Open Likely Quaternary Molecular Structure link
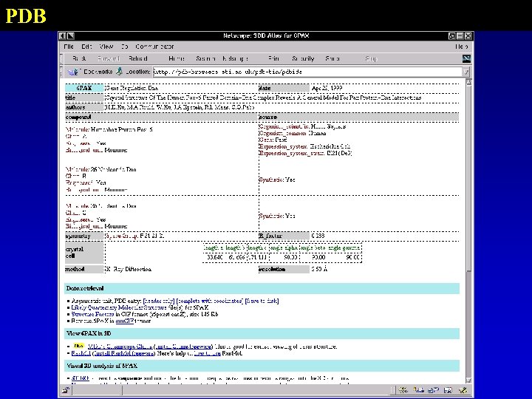Screen dimensions: 532x399 click(119, 307)
